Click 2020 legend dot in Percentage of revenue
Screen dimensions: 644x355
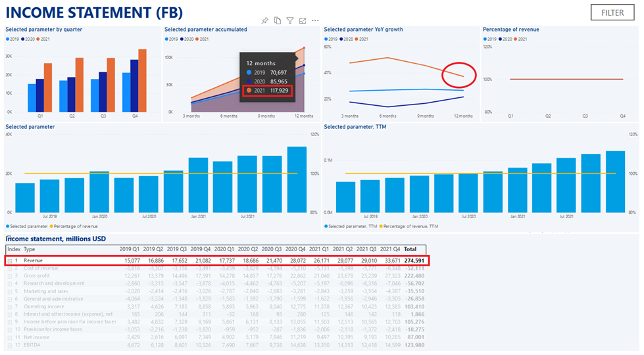point(503,39)
